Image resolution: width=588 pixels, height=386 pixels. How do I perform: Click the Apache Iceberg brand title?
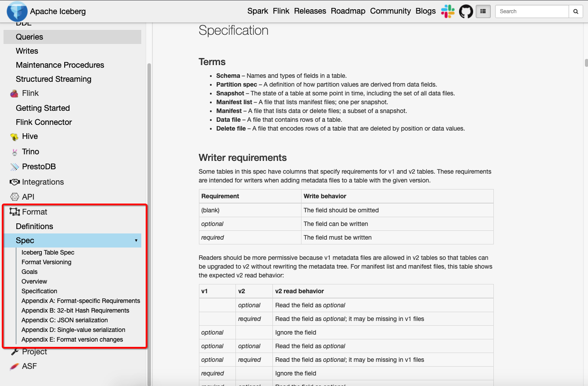coord(58,11)
